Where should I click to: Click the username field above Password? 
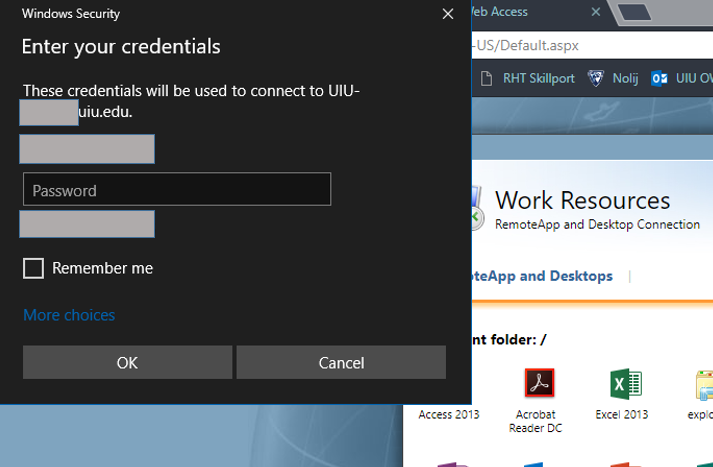click(87, 149)
